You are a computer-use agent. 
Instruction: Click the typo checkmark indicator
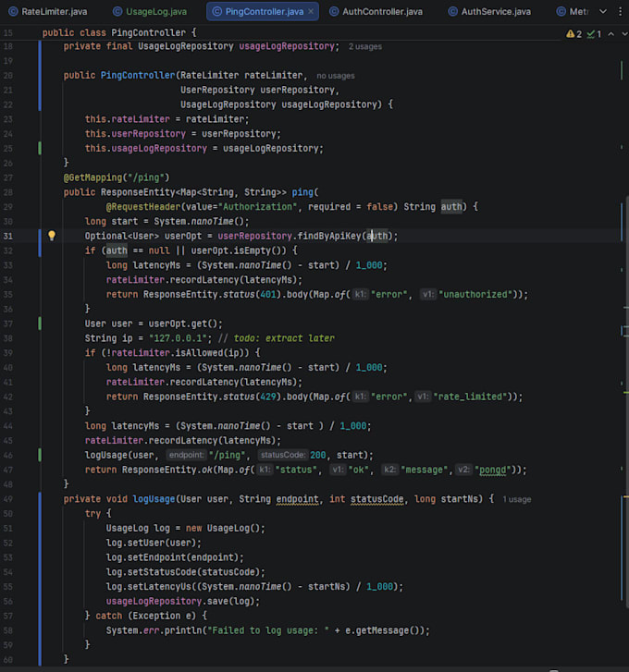click(594, 34)
